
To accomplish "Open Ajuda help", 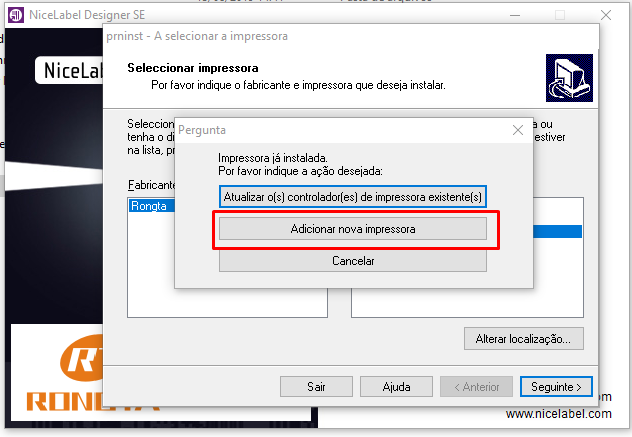I will point(396,387).
